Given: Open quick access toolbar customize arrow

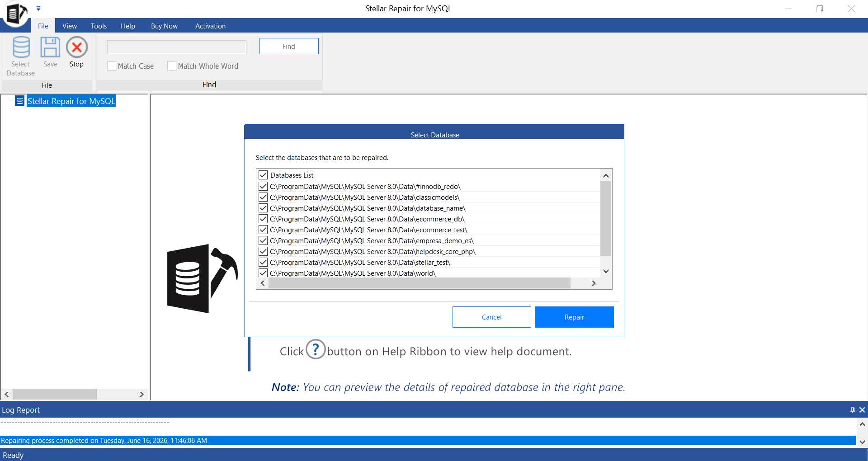Looking at the screenshot, I should (x=38, y=9).
